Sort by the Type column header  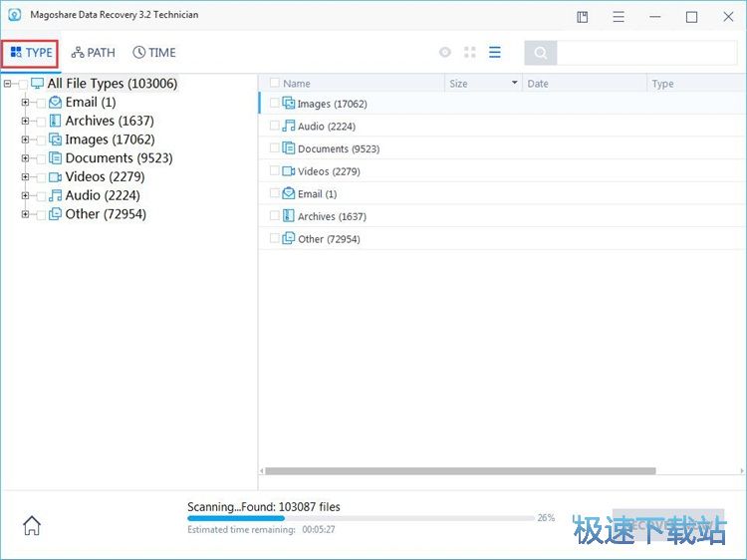click(x=662, y=84)
